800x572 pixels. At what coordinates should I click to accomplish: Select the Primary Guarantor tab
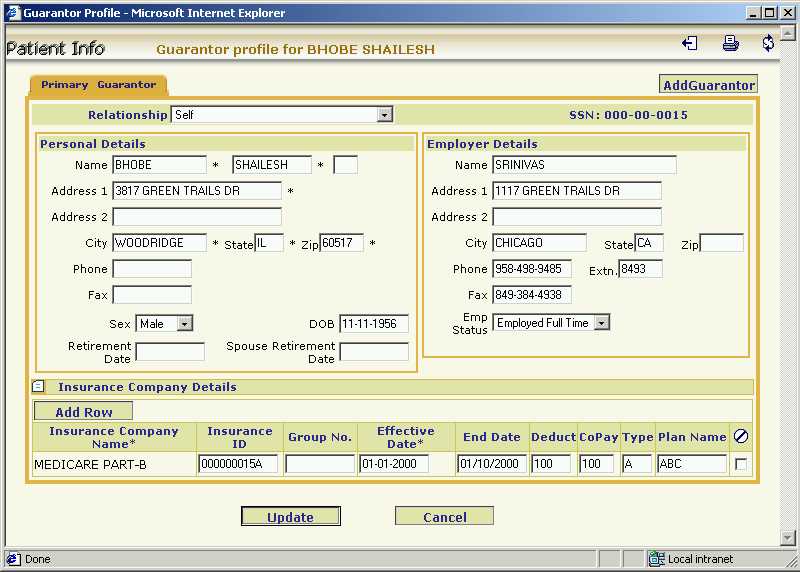click(98, 85)
